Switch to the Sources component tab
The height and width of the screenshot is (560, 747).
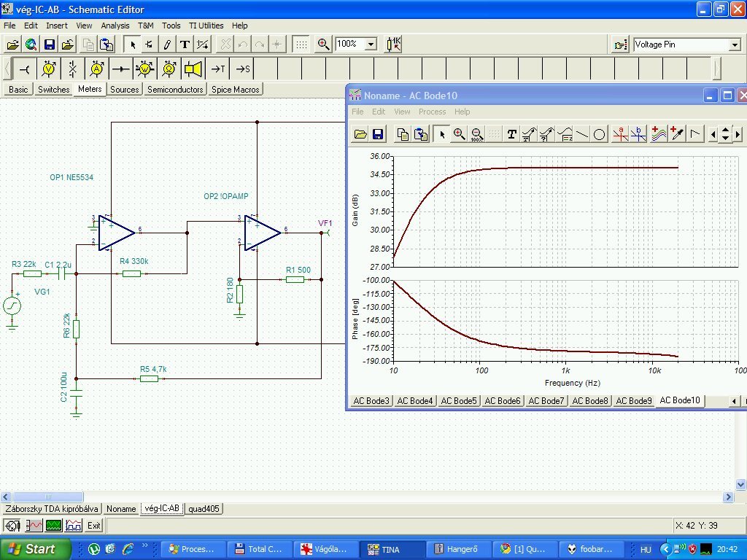tap(124, 90)
